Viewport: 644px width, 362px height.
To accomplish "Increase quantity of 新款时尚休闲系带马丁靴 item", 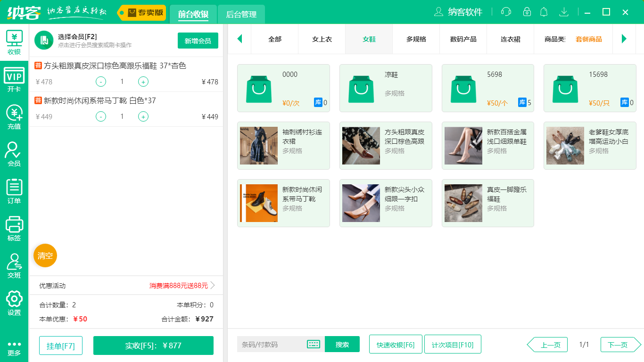I will pos(143,116).
